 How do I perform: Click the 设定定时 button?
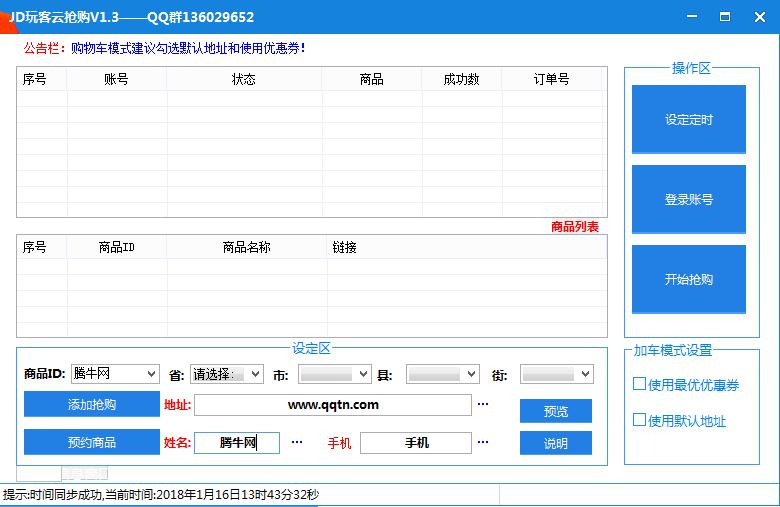pyautogui.click(x=688, y=119)
